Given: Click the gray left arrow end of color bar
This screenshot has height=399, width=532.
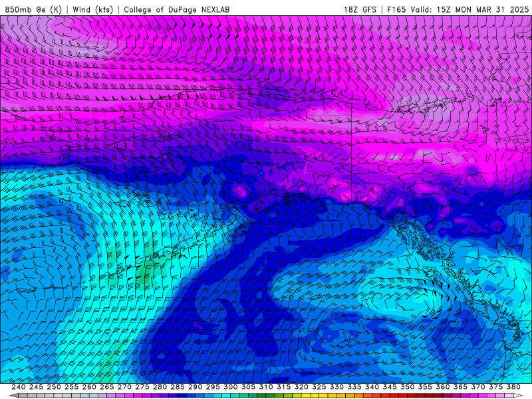Looking at the screenshot, I should click(x=14, y=396).
